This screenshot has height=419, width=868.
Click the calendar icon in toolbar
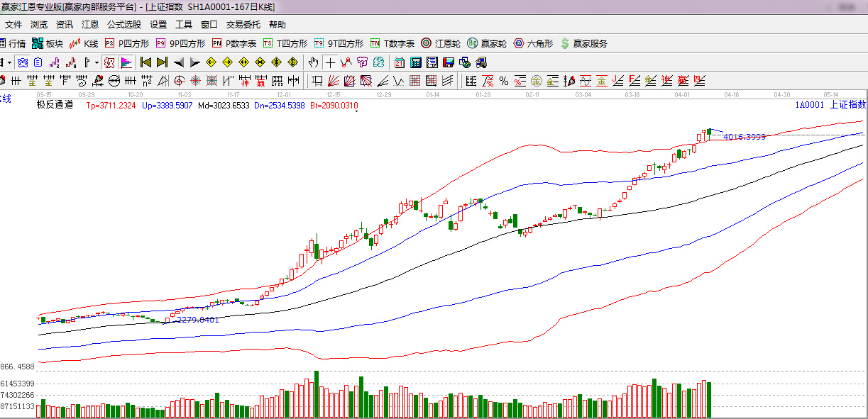400,62
